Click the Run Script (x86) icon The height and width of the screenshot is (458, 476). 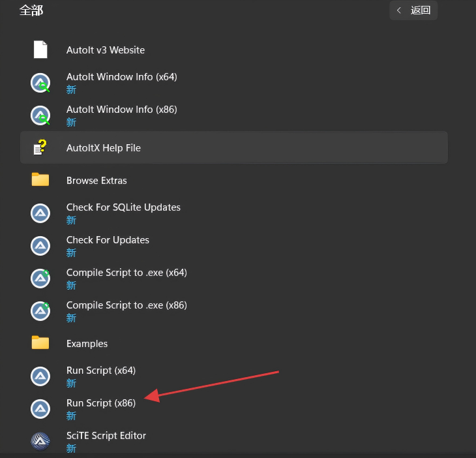tap(40, 409)
